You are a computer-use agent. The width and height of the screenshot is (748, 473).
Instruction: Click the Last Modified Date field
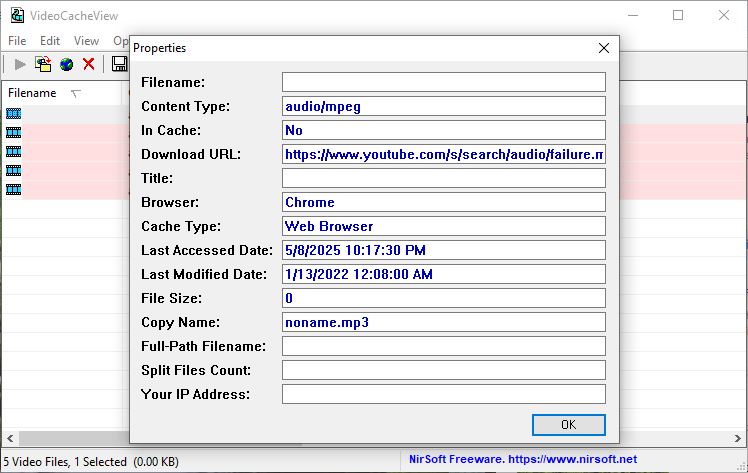pos(444,274)
